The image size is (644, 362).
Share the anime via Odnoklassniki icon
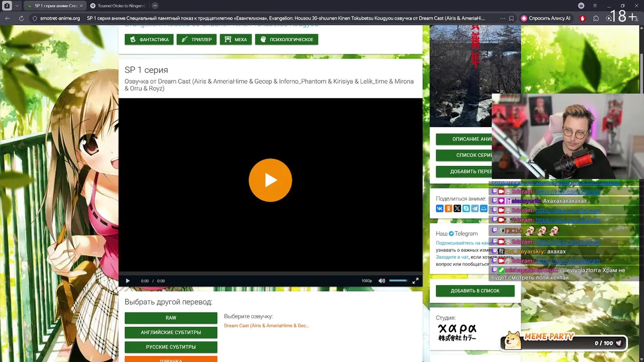448,208
